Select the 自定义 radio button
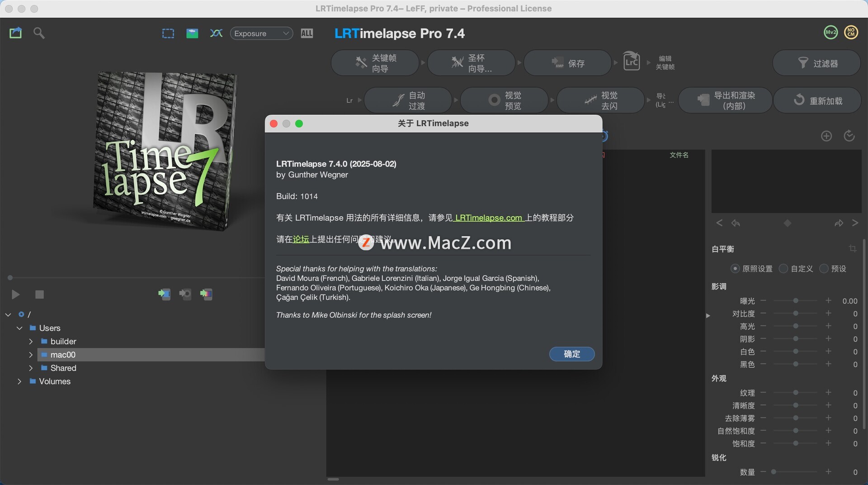Viewport: 868px width, 485px height. pos(783,269)
